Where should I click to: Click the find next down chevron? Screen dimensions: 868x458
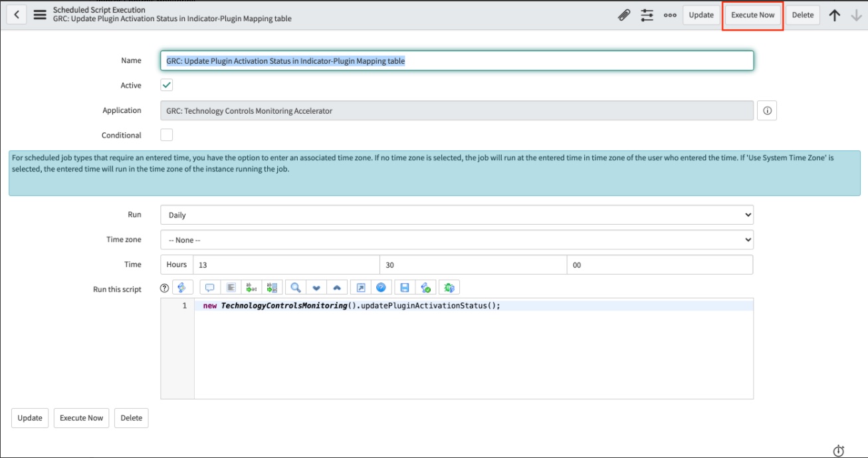pos(316,287)
